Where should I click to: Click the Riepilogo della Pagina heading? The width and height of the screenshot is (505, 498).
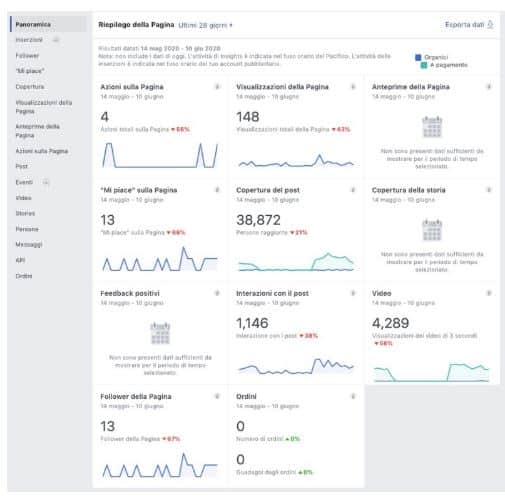click(x=136, y=25)
